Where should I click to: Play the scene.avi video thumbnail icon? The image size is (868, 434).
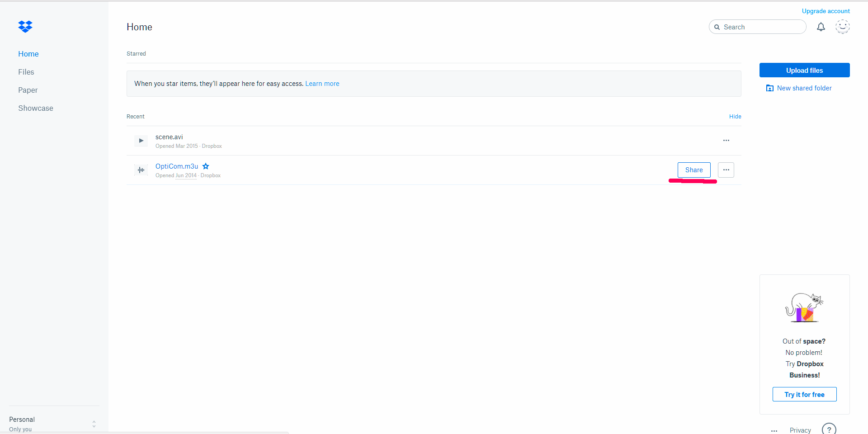141,141
